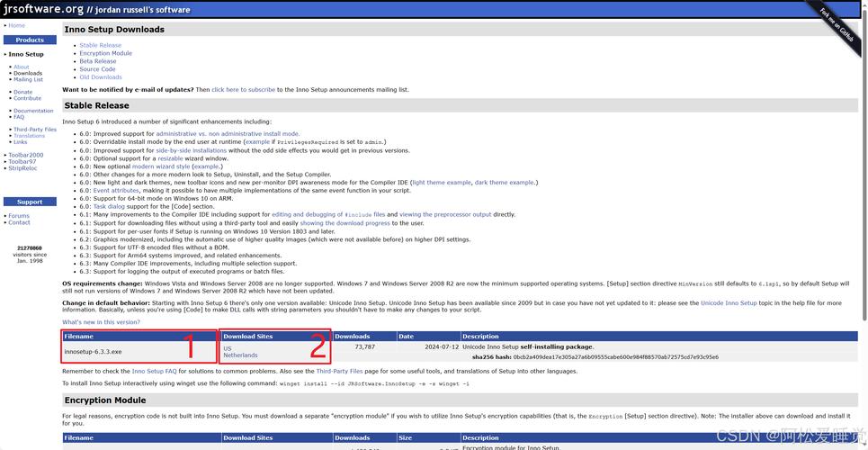Viewport: 868px width, 450px height.
Task: Open the 'modern wizard style' link
Action: point(160,166)
